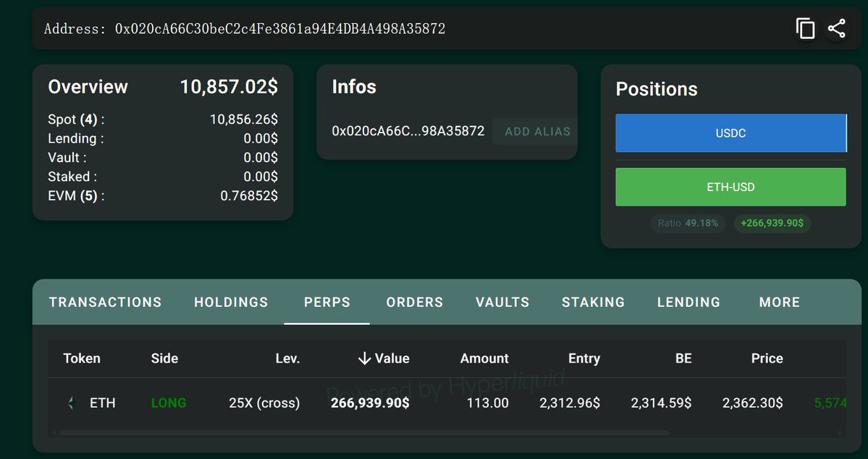The image size is (868, 459).
Task: Click the 2,362.30$ price cell
Action: tap(752, 403)
